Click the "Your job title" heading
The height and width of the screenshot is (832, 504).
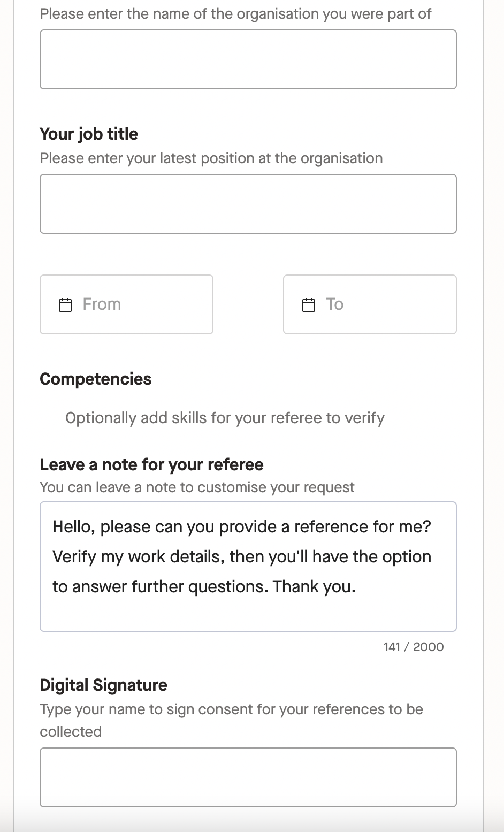(x=88, y=134)
